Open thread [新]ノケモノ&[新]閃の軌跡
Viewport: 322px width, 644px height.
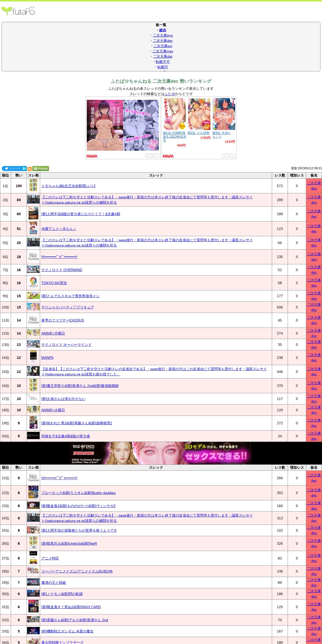pos(62,594)
